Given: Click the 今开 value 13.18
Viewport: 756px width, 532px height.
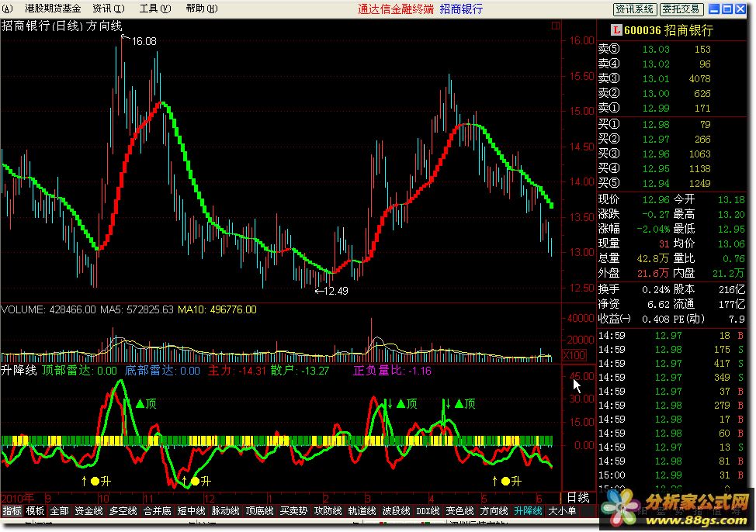Looking at the screenshot, I should 731,199.
